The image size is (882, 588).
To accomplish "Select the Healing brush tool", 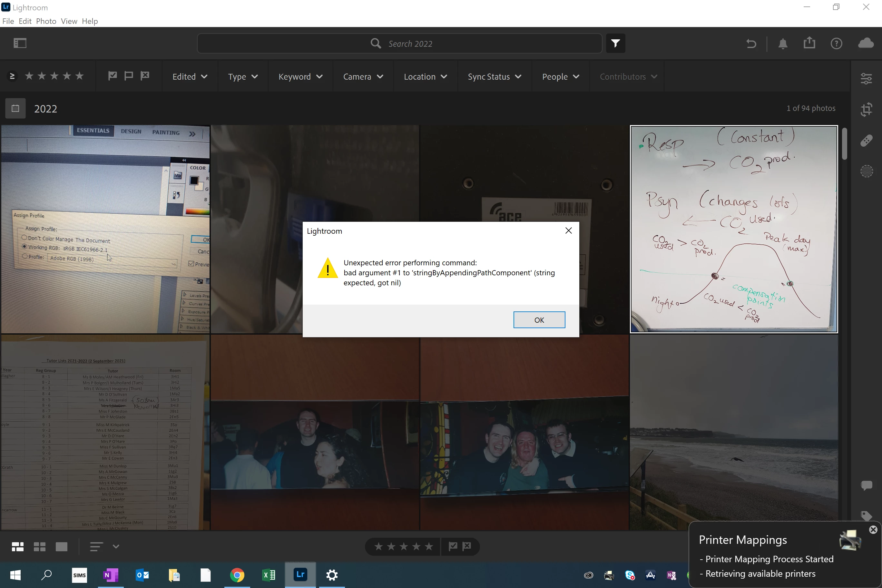I will tap(866, 141).
